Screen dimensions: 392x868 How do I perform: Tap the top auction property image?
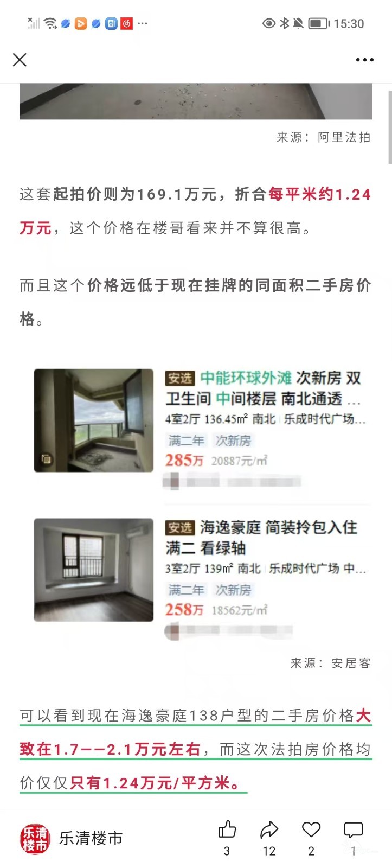click(196, 101)
